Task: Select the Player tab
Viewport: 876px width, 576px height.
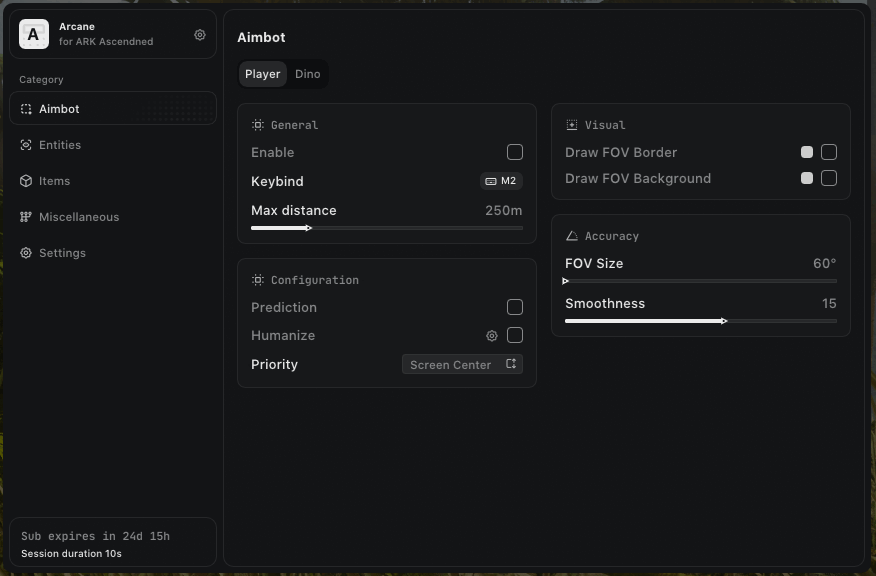Action: 262,73
